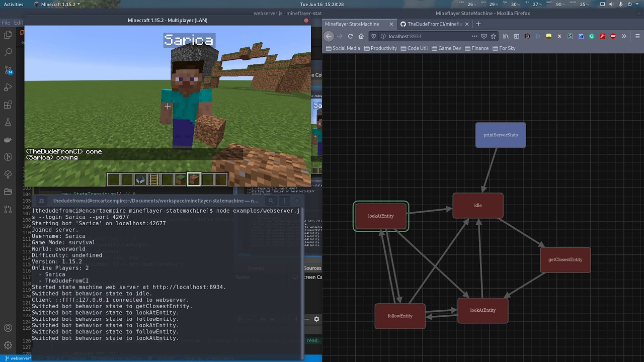Open VS Code Source Control icon
The width and height of the screenshot is (644, 362).
(x=8, y=70)
